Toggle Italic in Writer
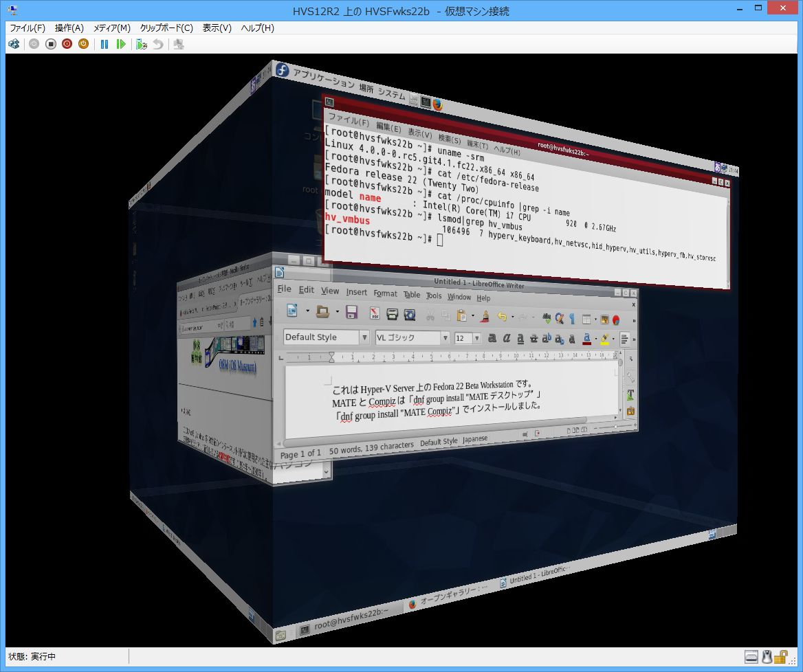Image resolution: width=803 pixels, height=672 pixels. pos(507,338)
